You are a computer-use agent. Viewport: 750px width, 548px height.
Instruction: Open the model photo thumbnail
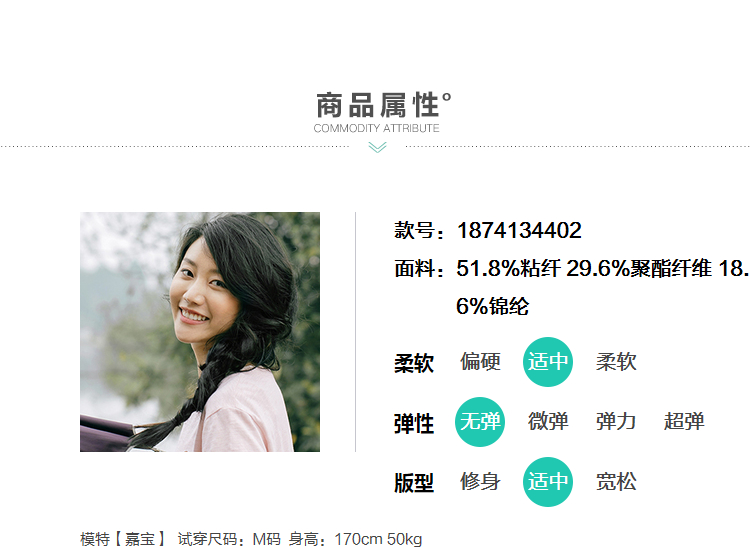click(x=200, y=332)
